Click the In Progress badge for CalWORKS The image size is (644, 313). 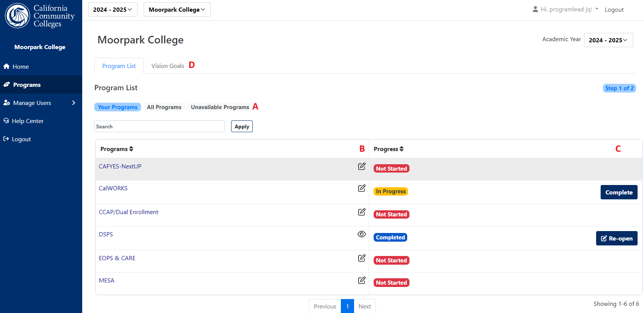click(x=391, y=191)
